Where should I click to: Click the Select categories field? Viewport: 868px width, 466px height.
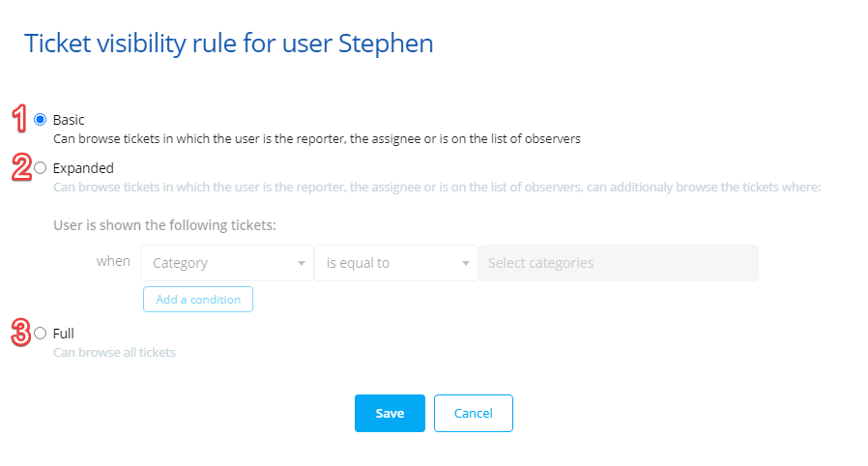coord(618,263)
